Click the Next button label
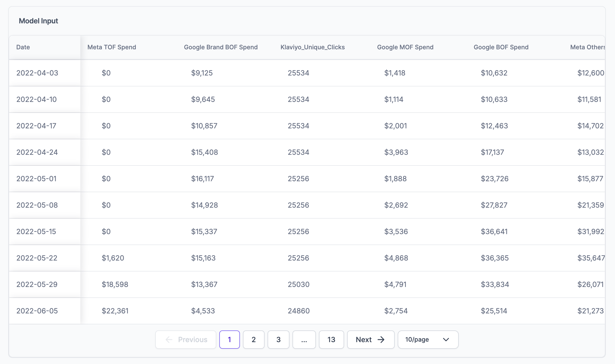615x364 pixels. click(x=364, y=340)
